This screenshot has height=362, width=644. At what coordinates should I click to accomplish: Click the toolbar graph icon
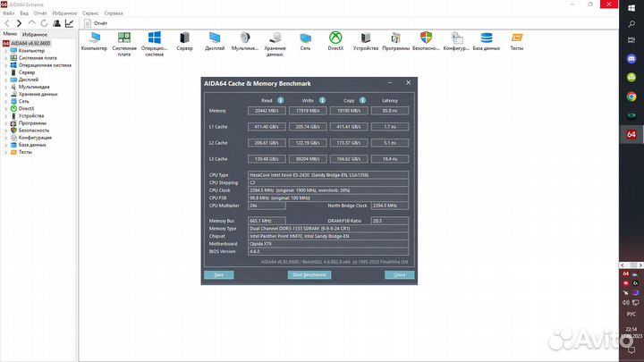tap(69, 23)
